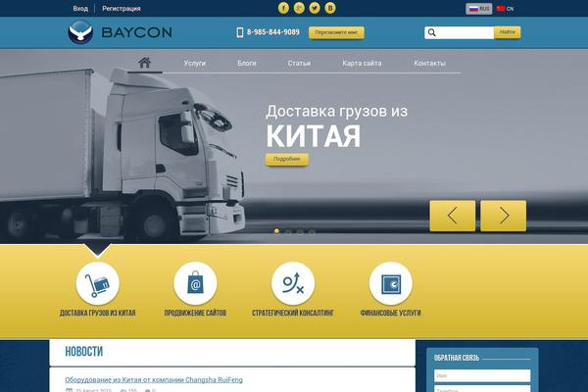Open the Статьи menu item
The image size is (588, 392).
299,63
